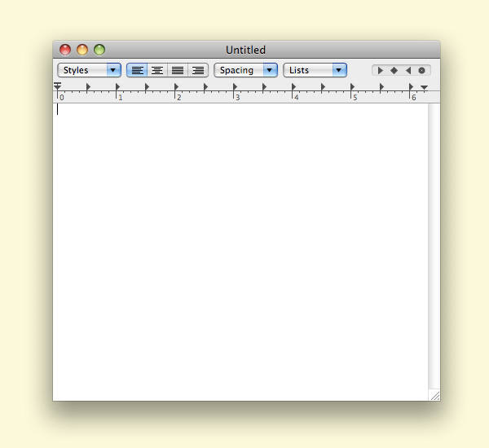Click the center tab stop diamond icon

pyautogui.click(x=394, y=70)
